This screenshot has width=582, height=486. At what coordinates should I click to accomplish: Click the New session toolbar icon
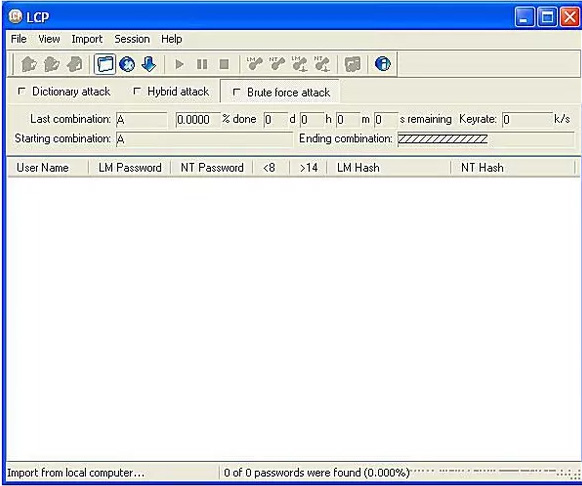29,64
